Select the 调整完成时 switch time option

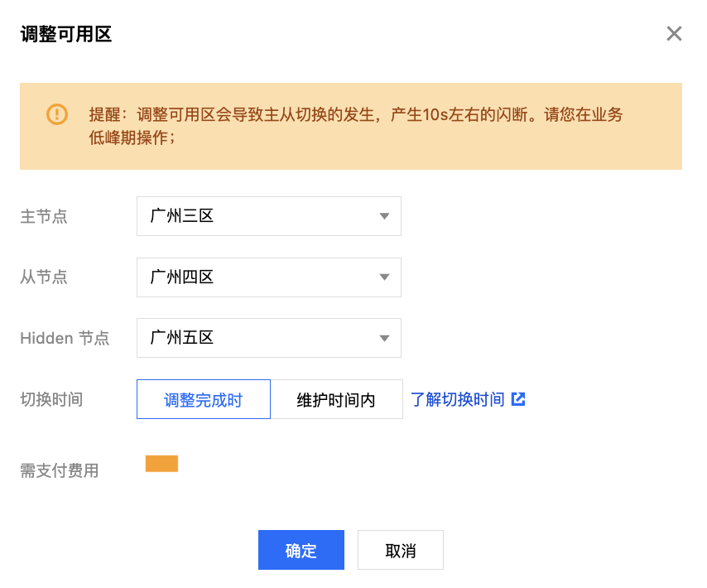(x=204, y=399)
